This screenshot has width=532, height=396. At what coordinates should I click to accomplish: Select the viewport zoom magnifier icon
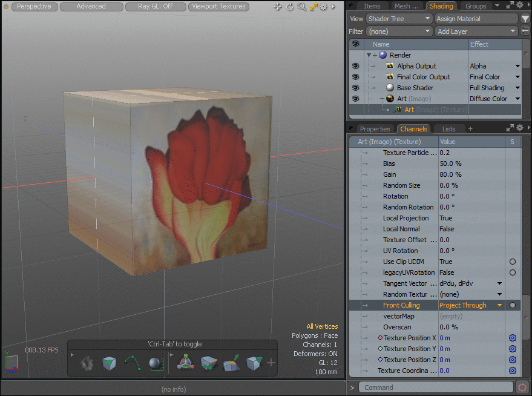coord(301,7)
